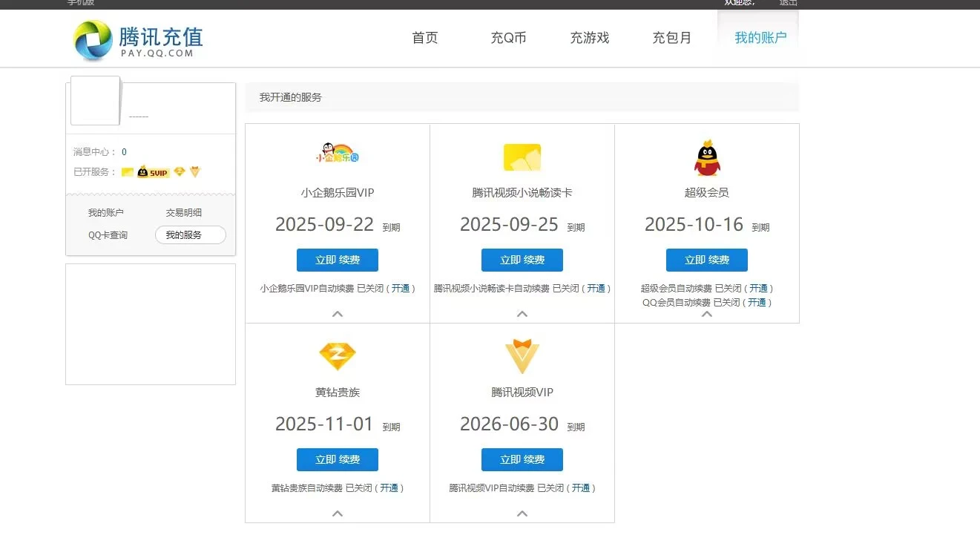Collapse the 小企鹅乐园VIP card chevron

pos(338,314)
